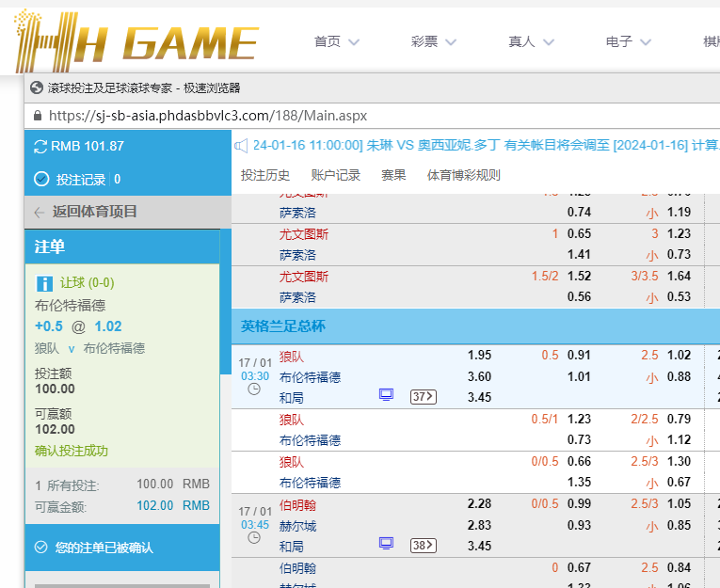The height and width of the screenshot is (588, 720).
Task: Click the blue info icon beside 让球
Action: 44,283
